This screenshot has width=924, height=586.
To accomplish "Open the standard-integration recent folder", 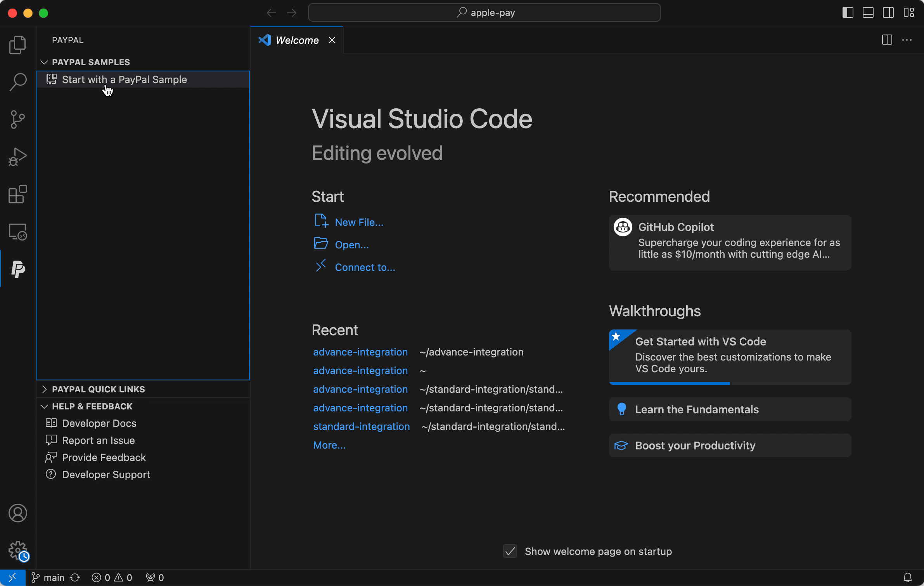I will click(361, 426).
